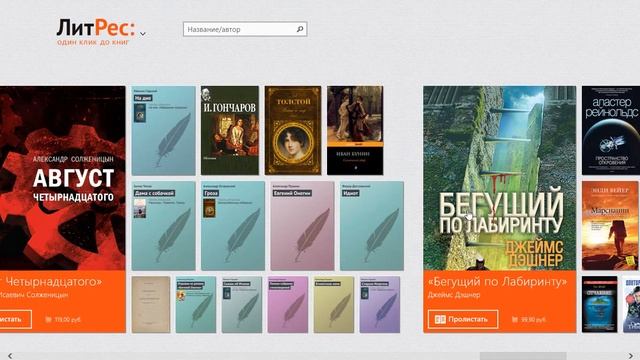
Task: Open the beige antique book cover
Action: (x=151, y=304)
